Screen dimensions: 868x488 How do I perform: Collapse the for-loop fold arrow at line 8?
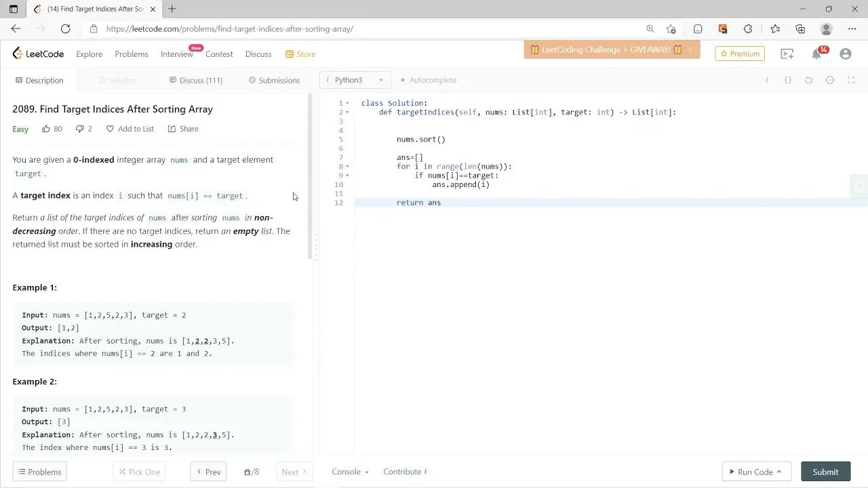point(348,167)
